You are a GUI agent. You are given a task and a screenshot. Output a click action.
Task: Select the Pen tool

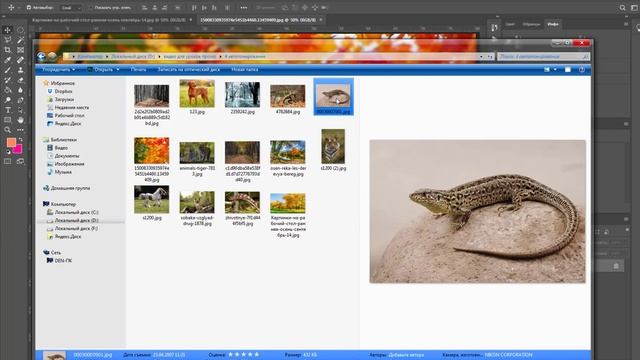[20, 100]
